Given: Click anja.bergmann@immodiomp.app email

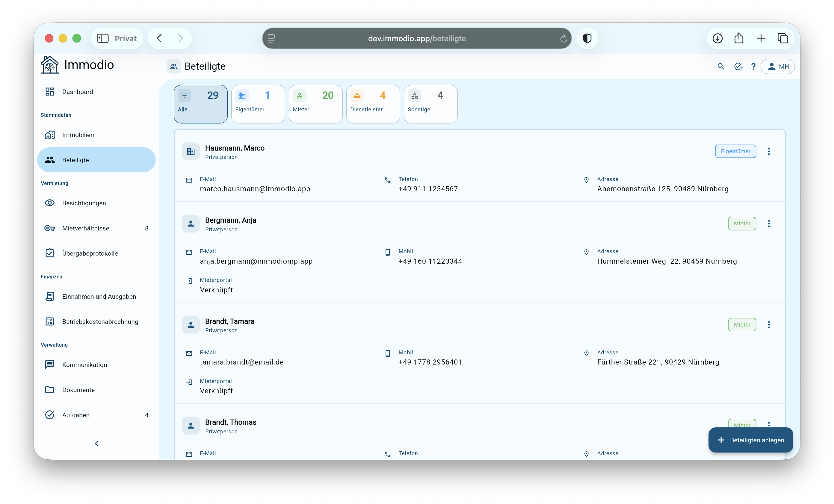Looking at the screenshot, I should [256, 261].
